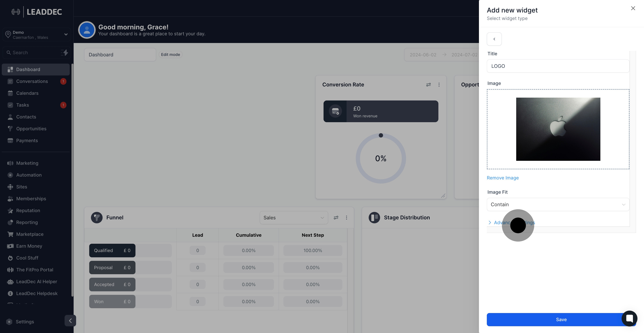The height and width of the screenshot is (333, 644).
Task: Click the Title input field
Action: coord(558,66)
